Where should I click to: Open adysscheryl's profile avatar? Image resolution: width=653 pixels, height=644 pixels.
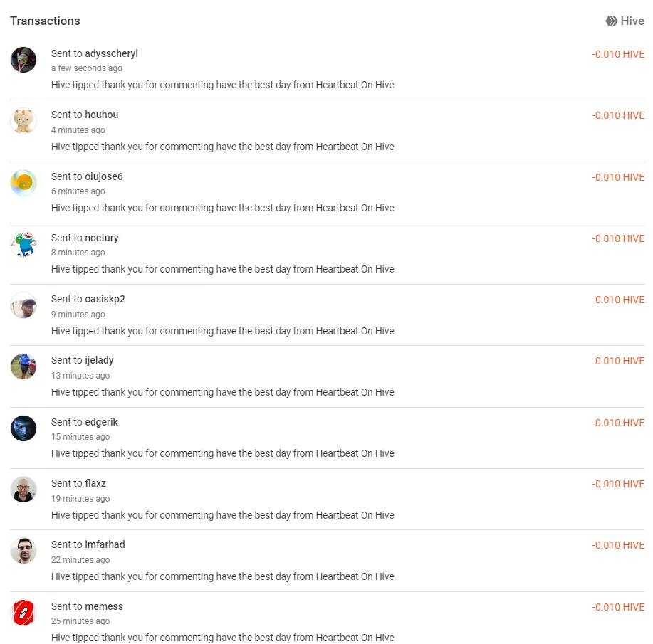23,60
